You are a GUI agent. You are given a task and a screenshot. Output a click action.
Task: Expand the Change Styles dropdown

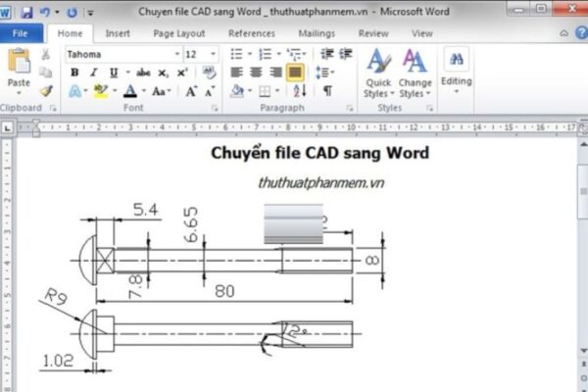coord(415,73)
